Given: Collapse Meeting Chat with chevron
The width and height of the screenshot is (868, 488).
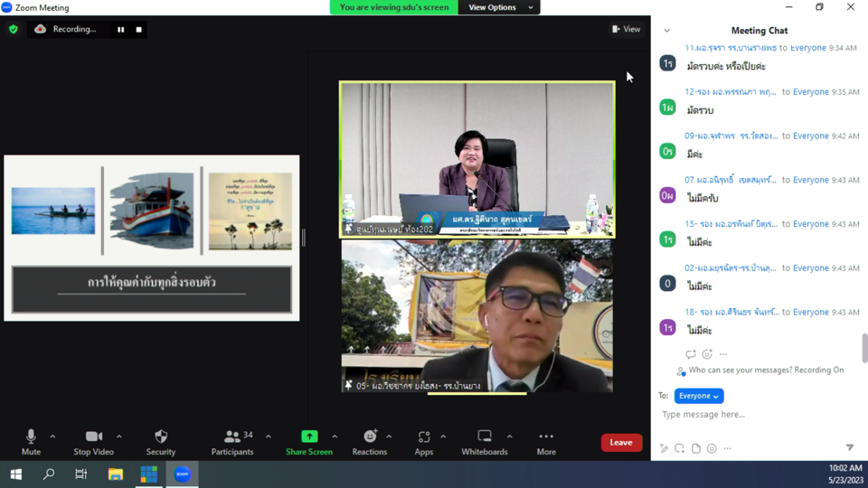Looking at the screenshot, I should point(666,31).
